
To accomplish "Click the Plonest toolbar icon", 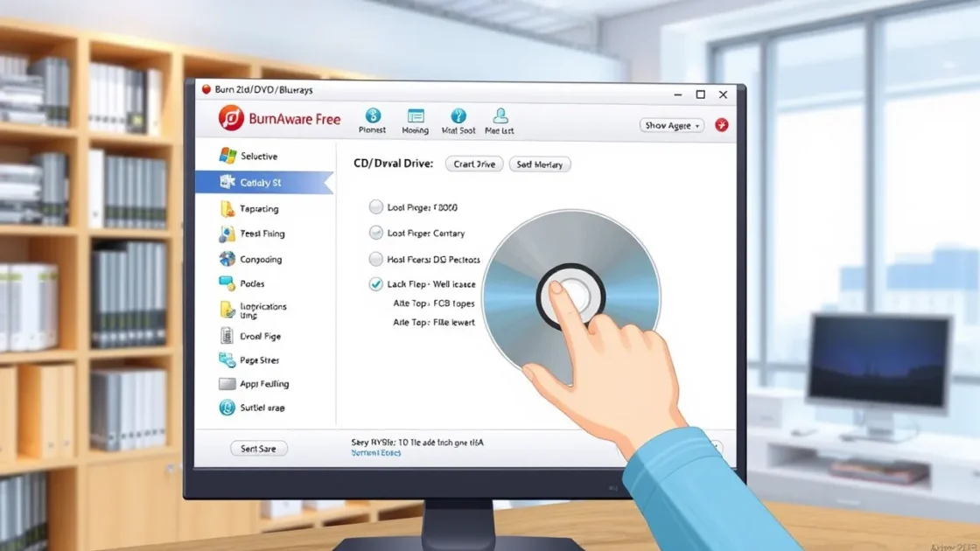I will (x=373, y=116).
